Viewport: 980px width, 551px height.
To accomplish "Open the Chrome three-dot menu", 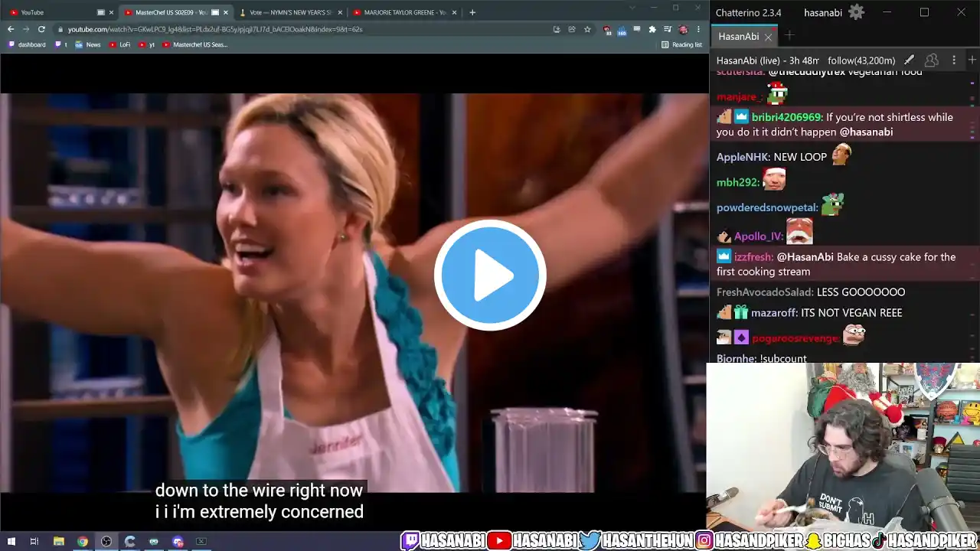I will pyautogui.click(x=698, y=29).
